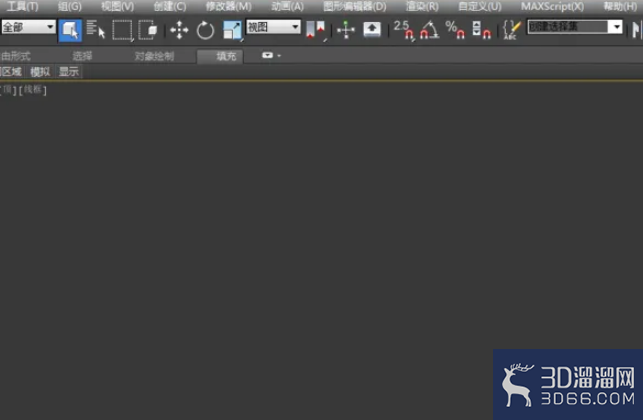This screenshot has width=643, height=420.
Task: Toggle Spinner Snap button
Action: point(481,30)
